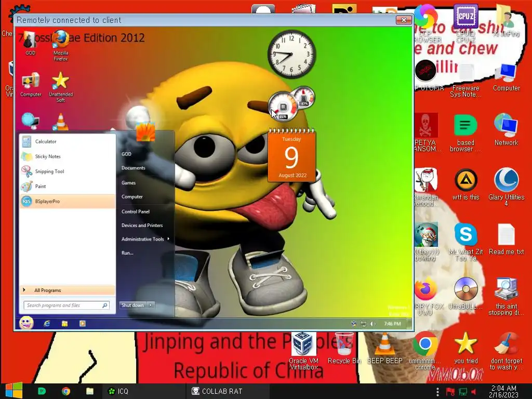
Task: Click Run... in Start menu
Action: tap(127, 253)
